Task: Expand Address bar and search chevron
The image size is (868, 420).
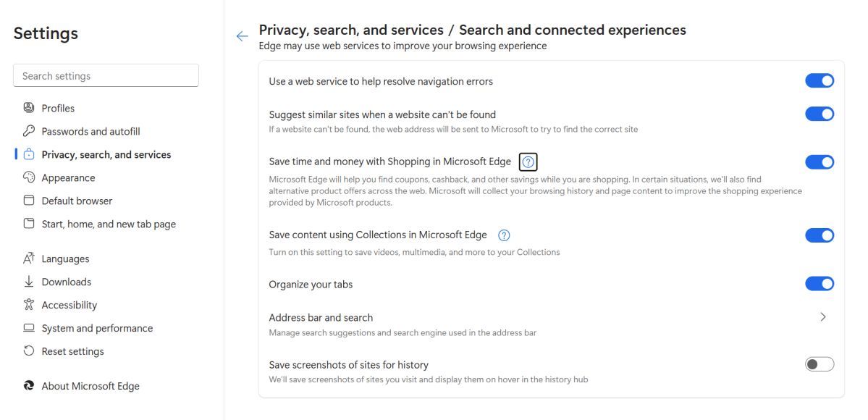Action: click(823, 317)
